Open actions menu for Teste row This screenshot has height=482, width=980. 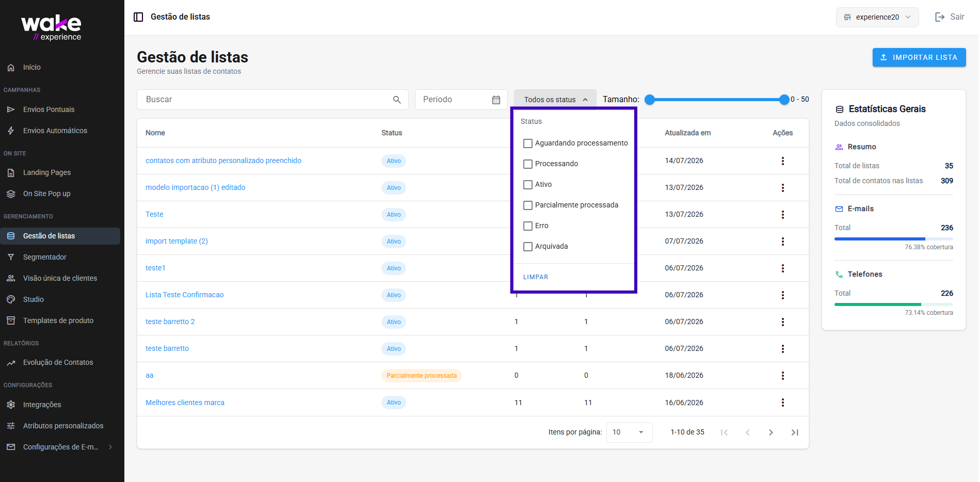coord(782,215)
